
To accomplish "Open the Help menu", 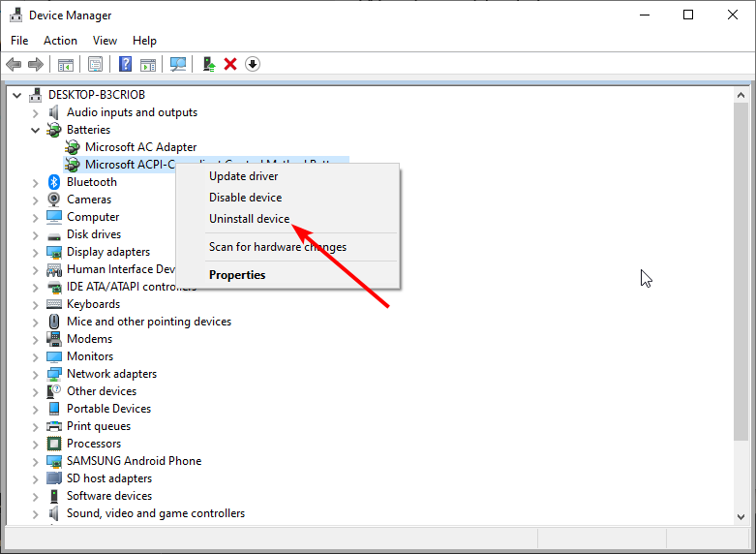I will (x=144, y=41).
